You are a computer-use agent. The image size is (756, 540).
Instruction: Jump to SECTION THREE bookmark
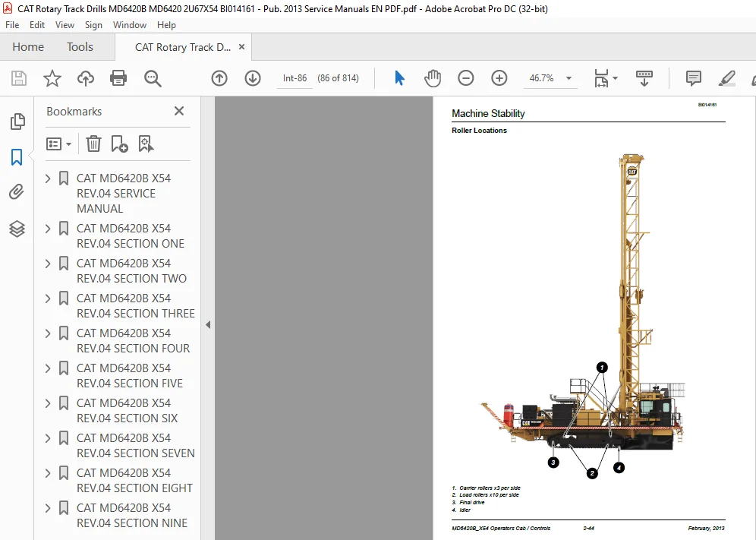(x=135, y=306)
